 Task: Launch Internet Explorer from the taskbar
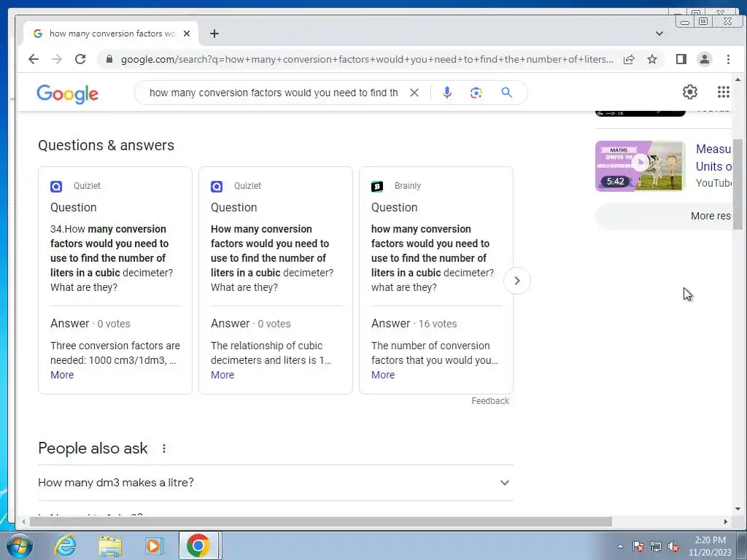(65, 545)
